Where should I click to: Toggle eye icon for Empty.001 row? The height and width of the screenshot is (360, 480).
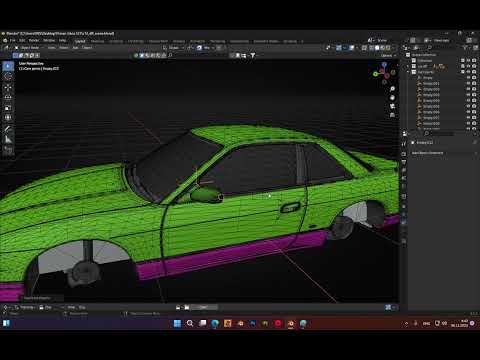point(468,83)
